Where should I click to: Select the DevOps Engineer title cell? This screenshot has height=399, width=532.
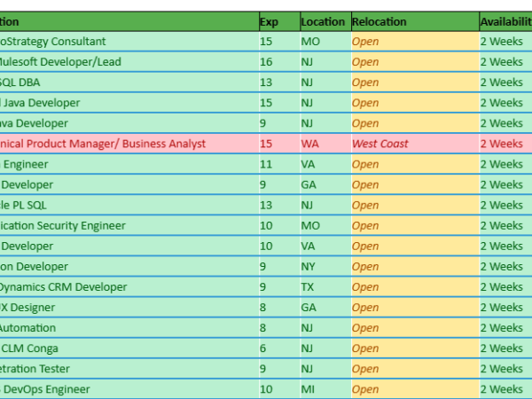tap(129, 389)
